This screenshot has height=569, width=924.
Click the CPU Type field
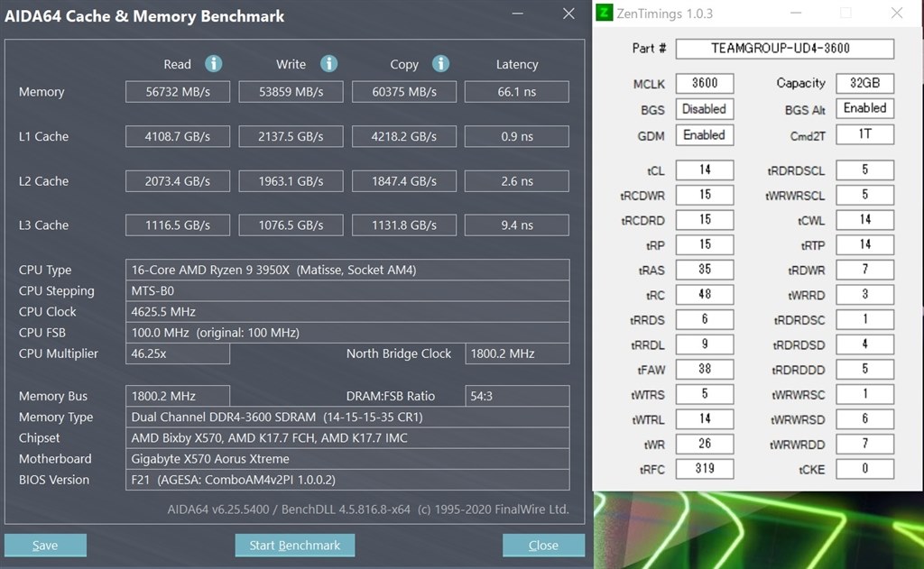pos(347,270)
